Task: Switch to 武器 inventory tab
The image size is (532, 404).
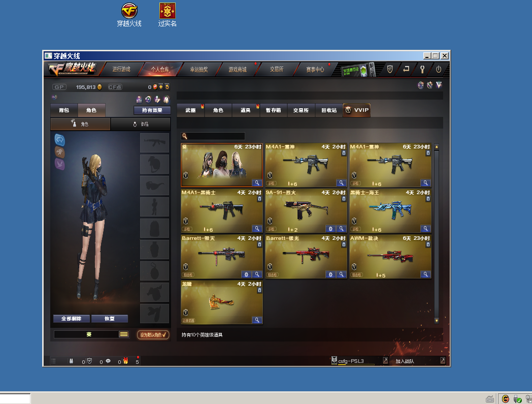Action: click(x=190, y=110)
